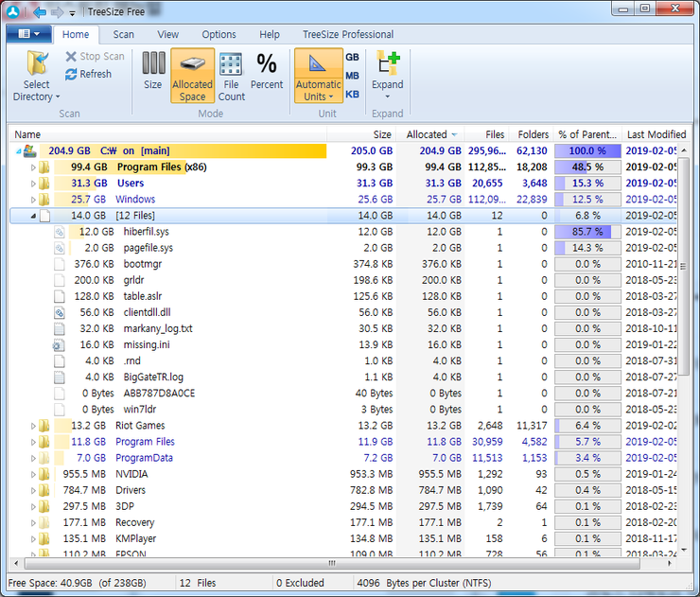Open the application file menu button
Image resolution: width=700 pixels, height=597 pixels.
click(x=29, y=34)
